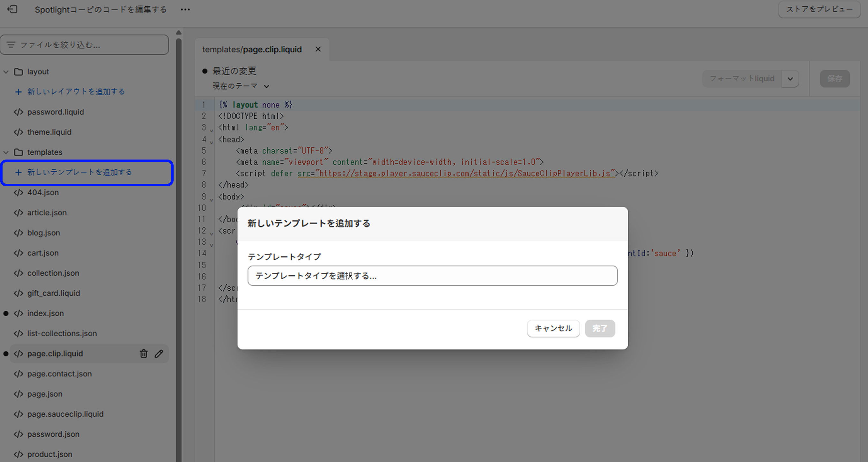Click the ストアをプレビュー button
Image resolution: width=868 pixels, height=462 pixels.
point(819,9)
